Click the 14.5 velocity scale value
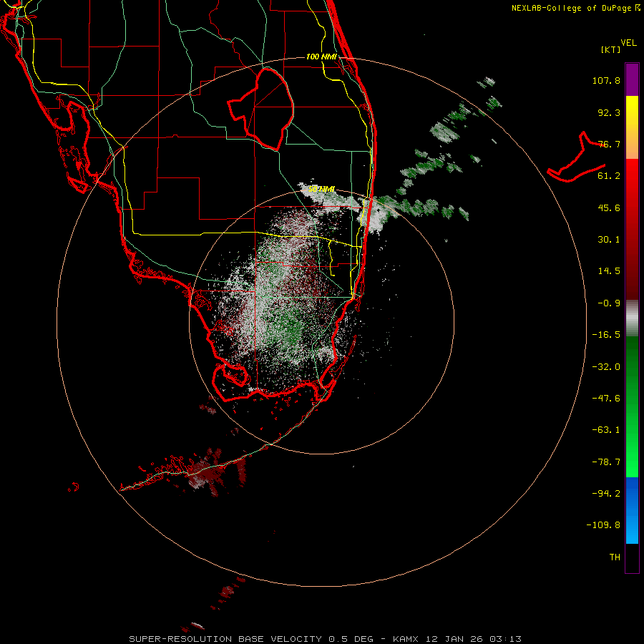This screenshot has height=644, width=644. point(609,271)
